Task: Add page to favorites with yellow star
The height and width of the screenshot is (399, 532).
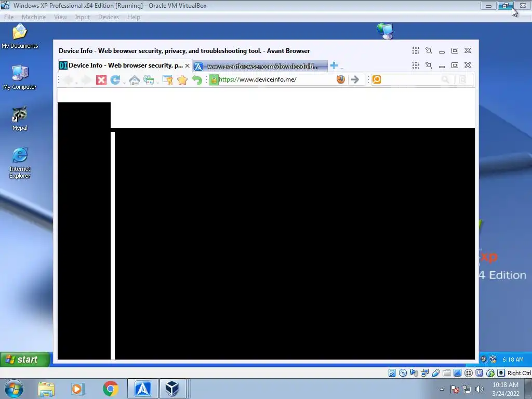Action: [182, 80]
